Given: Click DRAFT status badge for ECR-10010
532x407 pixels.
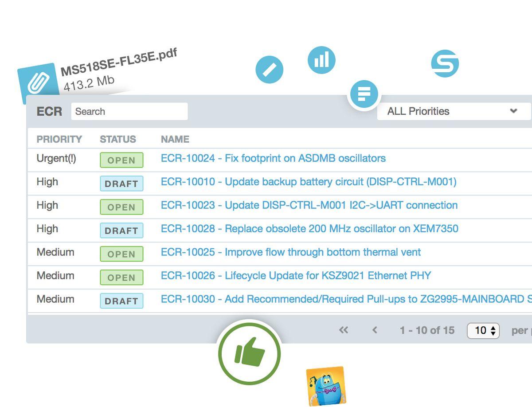Looking at the screenshot, I should (121, 184).
